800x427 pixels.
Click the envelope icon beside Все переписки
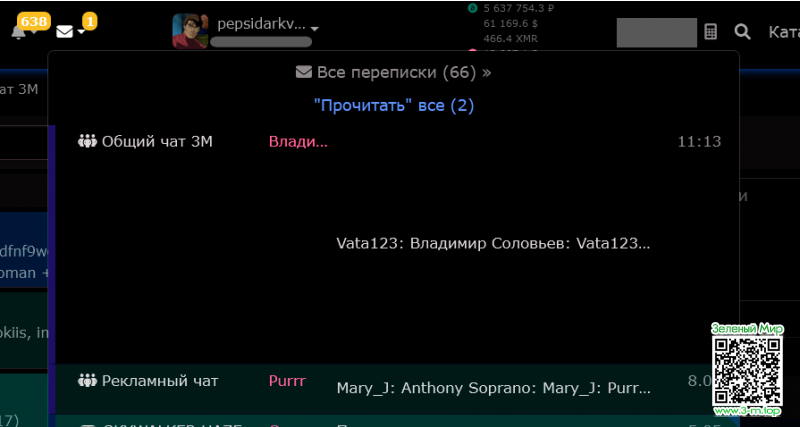point(304,73)
